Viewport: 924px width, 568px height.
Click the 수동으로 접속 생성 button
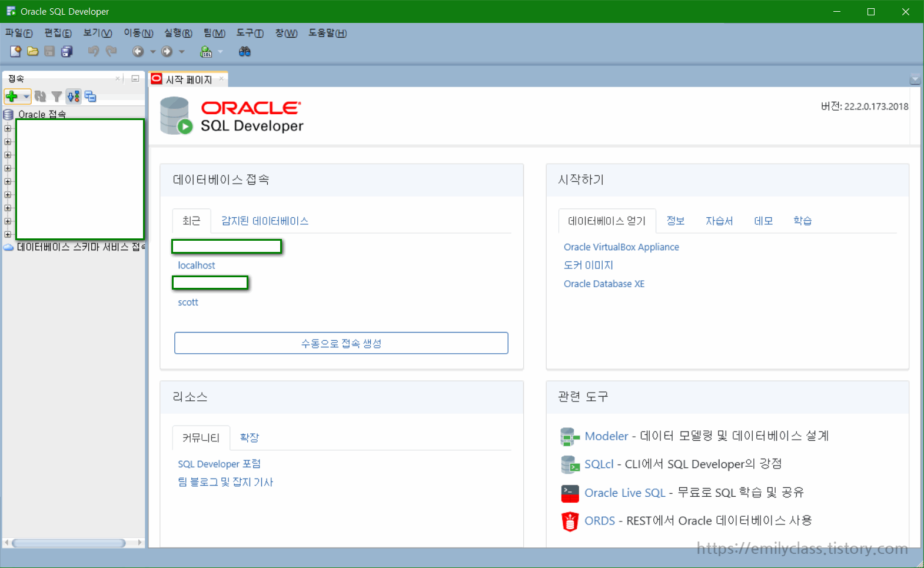341,343
